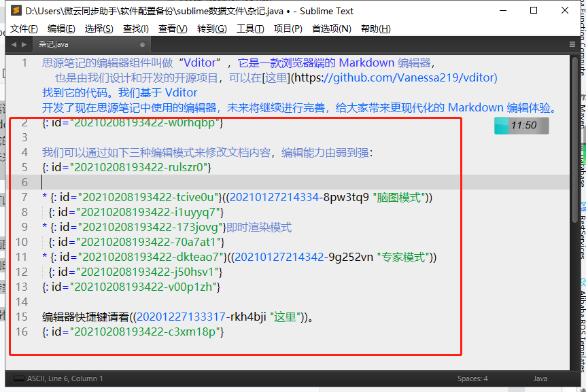Click the github.com/Vanessa219/vditor URL text
The width and height of the screenshot is (586, 392).
tap(415, 77)
